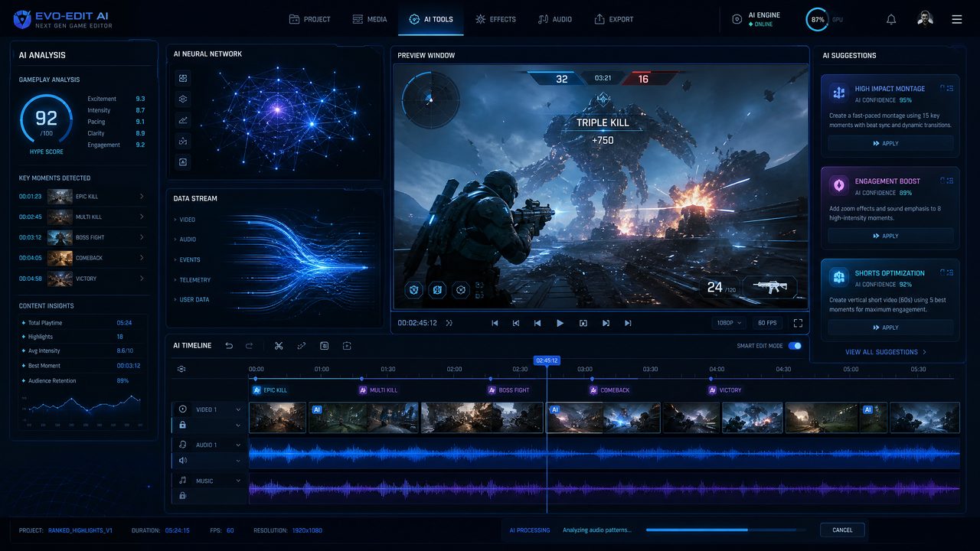Switch to the Audio tab
This screenshot has width=980, height=551.
555,19
